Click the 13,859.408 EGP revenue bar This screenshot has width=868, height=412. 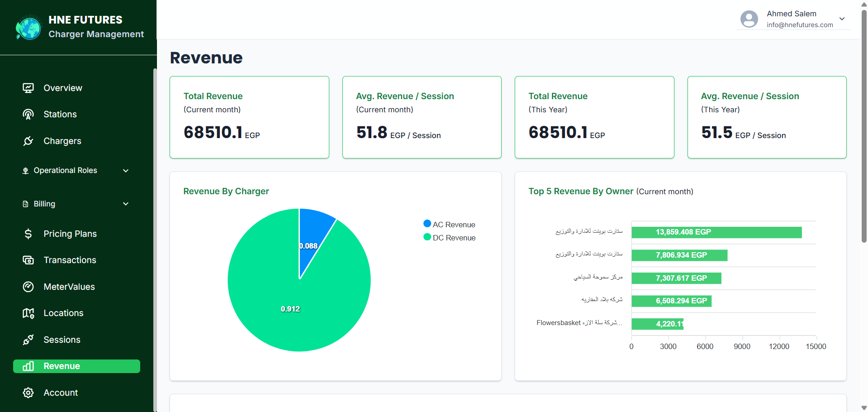pos(716,232)
